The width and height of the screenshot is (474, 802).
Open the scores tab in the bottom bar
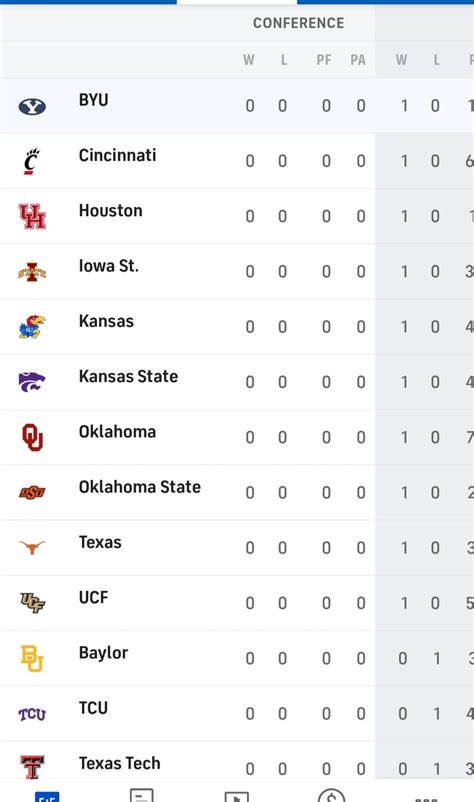[x=47, y=796]
